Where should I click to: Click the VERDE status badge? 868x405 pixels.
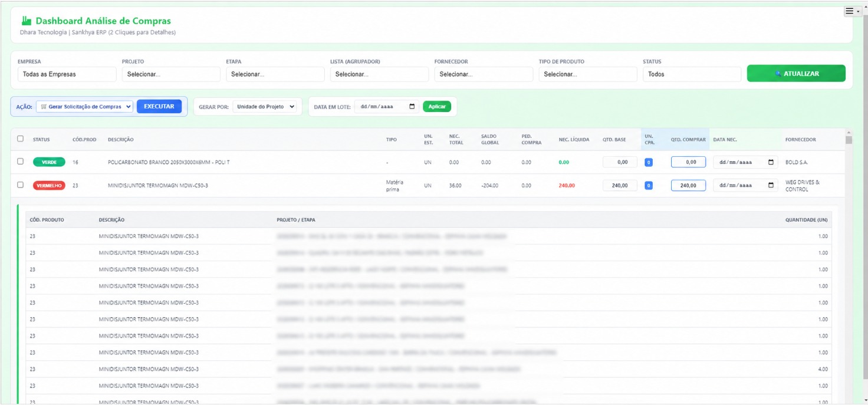49,162
